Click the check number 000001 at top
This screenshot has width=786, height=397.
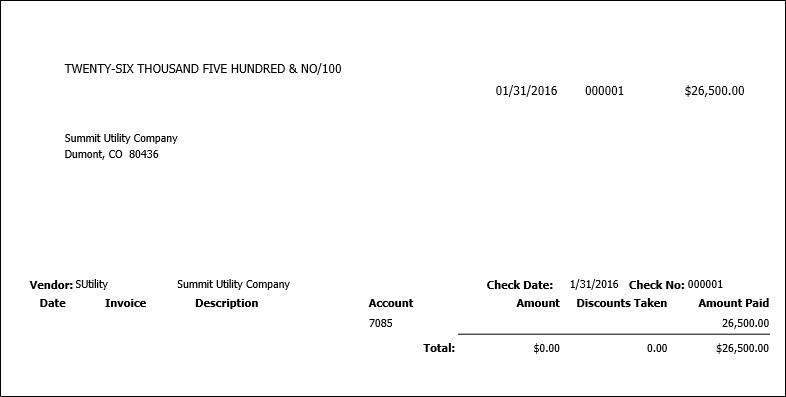(605, 91)
